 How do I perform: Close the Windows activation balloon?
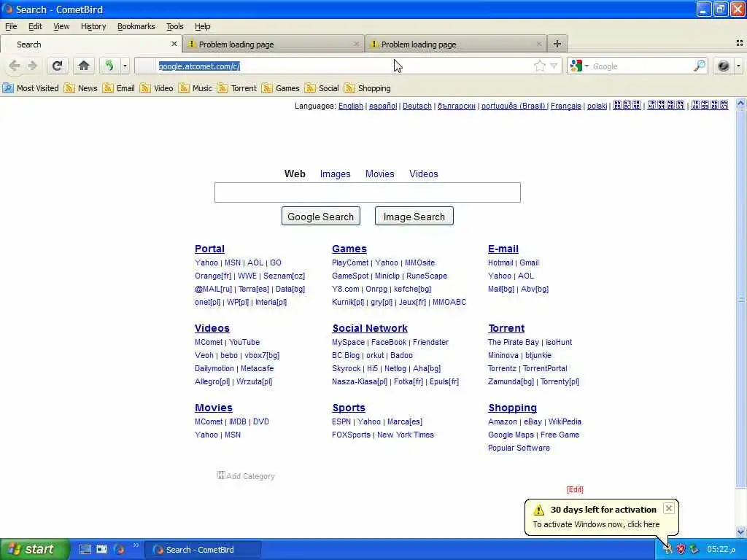pos(669,508)
